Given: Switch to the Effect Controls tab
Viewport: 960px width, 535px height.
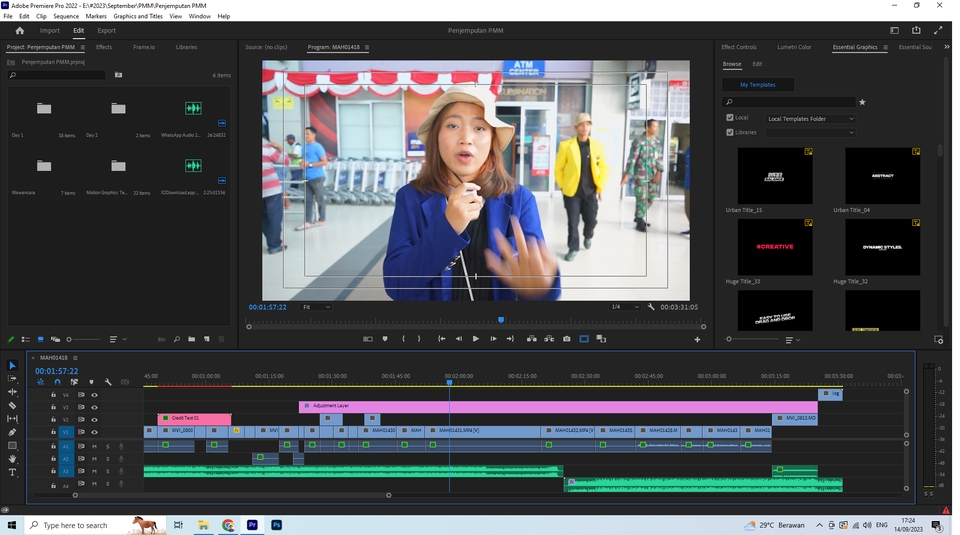Looking at the screenshot, I should tap(738, 47).
